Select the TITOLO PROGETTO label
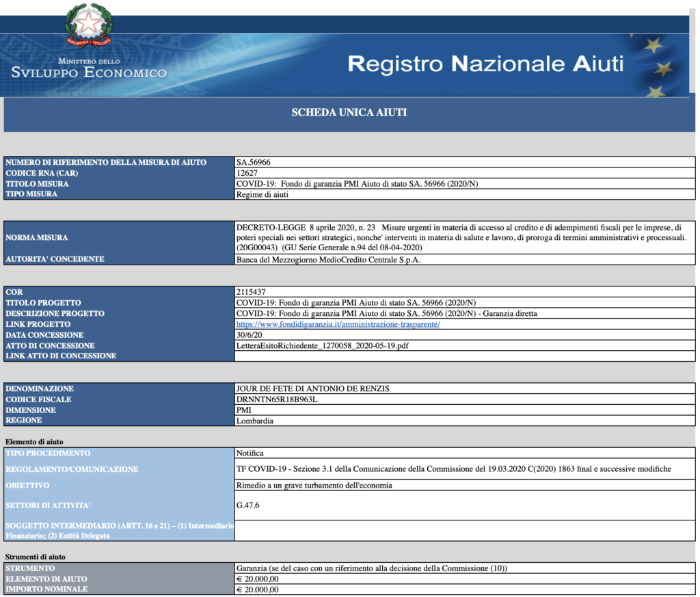This screenshot has height=597, width=700. click(43, 303)
